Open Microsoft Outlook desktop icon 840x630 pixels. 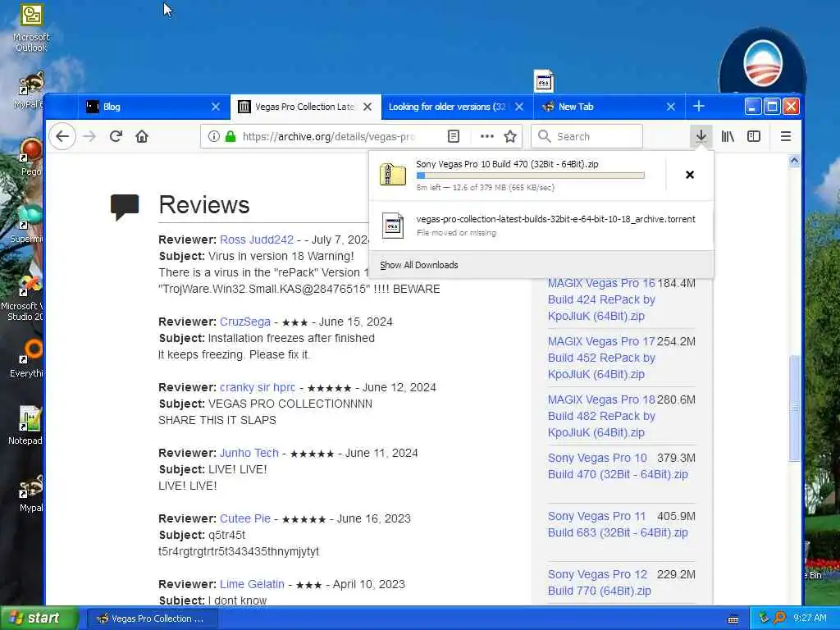[31, 28]
